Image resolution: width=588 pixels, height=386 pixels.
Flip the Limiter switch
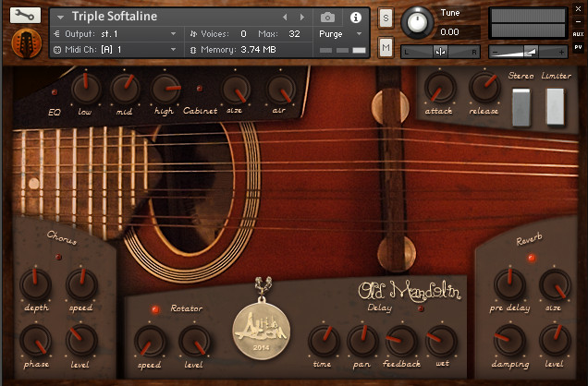coord(555,107)
